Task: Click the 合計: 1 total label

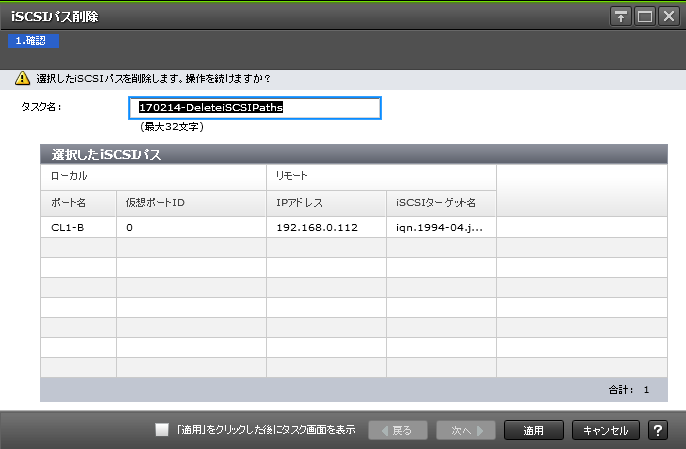Action: click(x=629, y=389)
